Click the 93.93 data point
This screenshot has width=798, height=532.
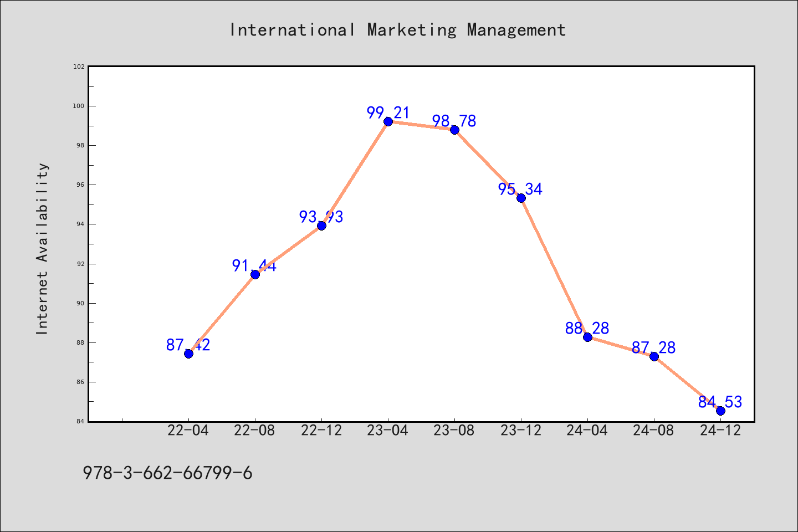321,226
